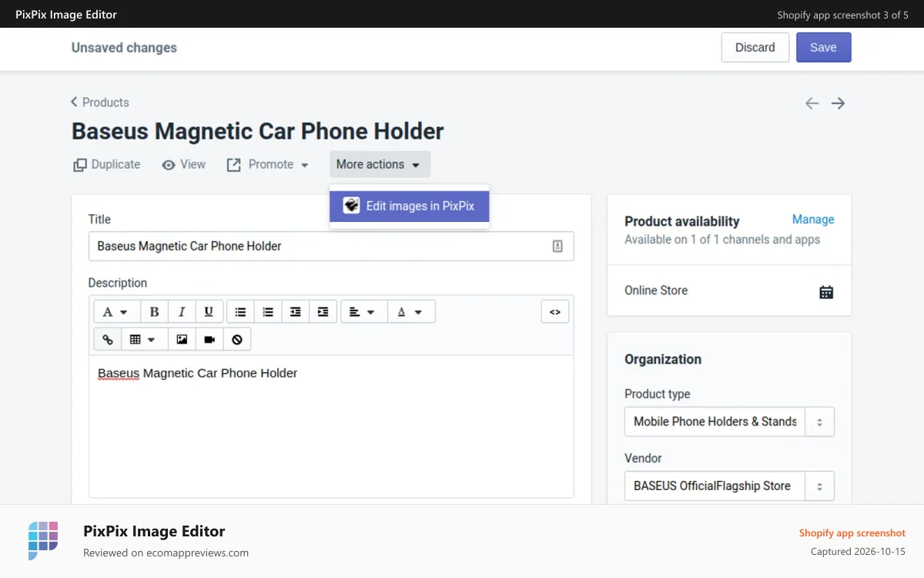924x578 pixels.
Task: Insert a bulleted list
Action: pos(240,312)
